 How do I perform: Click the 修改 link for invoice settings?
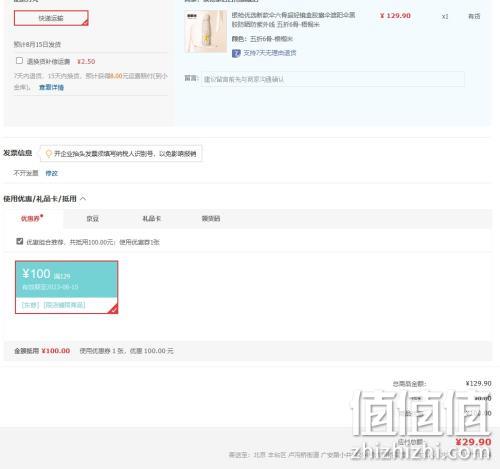(52, 173)
